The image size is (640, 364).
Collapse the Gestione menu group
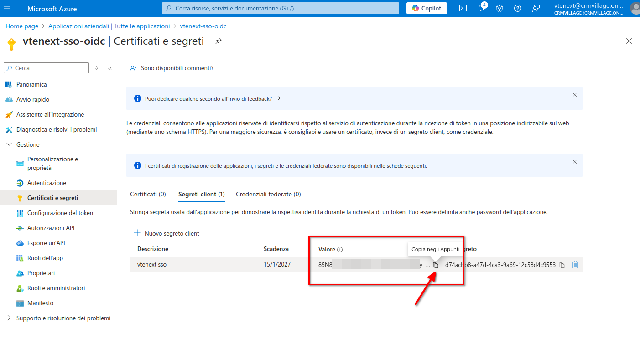pos(9,144)
